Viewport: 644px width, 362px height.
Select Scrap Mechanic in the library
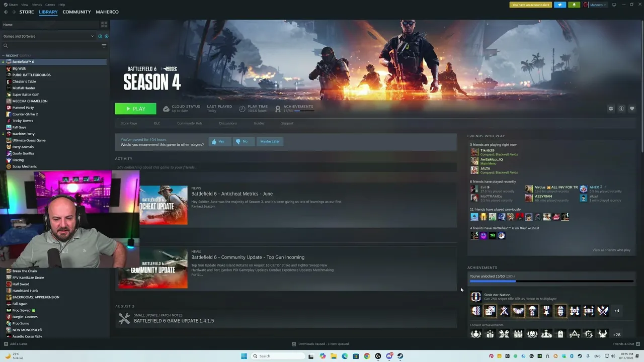pyautogui.click(x=24, y=166)
